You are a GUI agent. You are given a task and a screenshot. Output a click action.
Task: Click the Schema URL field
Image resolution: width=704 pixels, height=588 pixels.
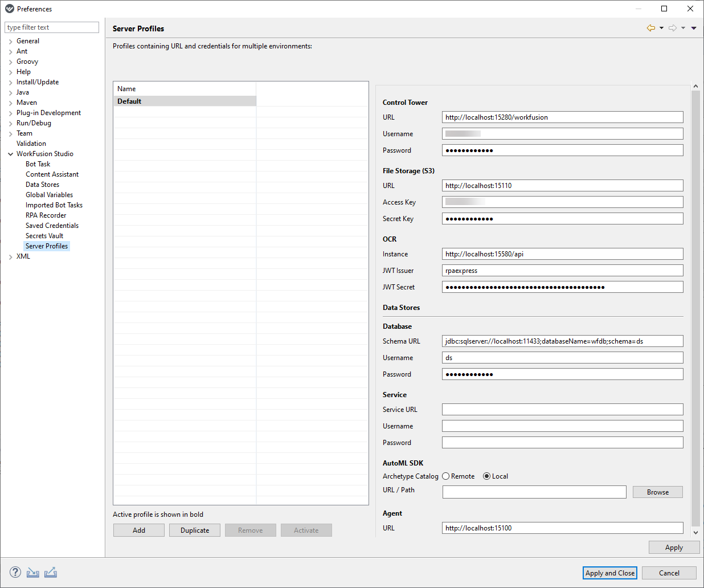click(x=563, y=341)
